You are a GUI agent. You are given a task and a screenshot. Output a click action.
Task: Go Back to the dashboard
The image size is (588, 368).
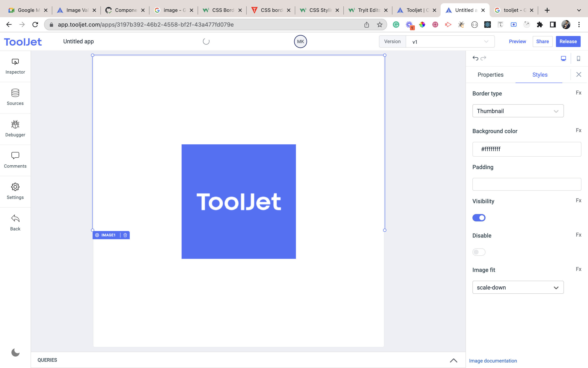pos(15,223)
